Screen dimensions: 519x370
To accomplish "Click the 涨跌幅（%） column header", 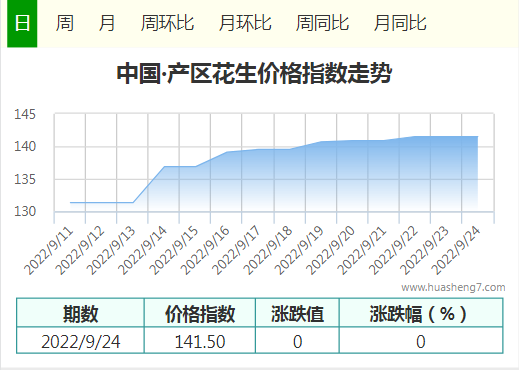I will pos(421,313).
